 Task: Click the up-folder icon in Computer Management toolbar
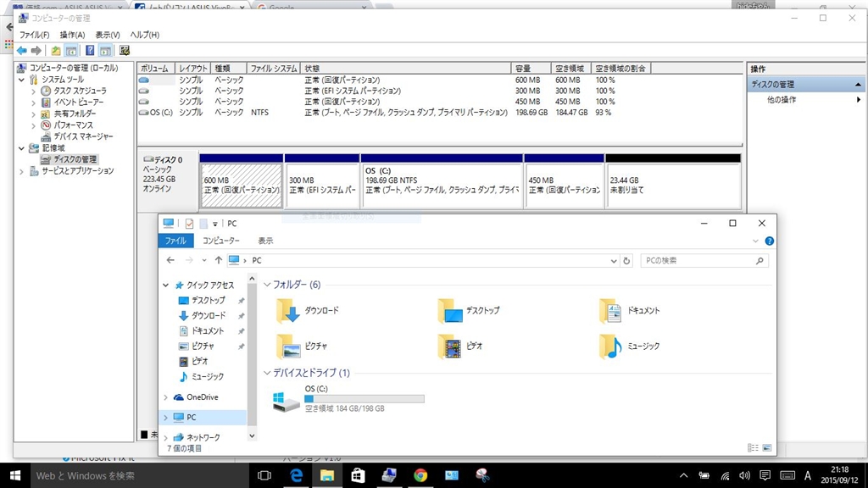click(x=56, y=51)
